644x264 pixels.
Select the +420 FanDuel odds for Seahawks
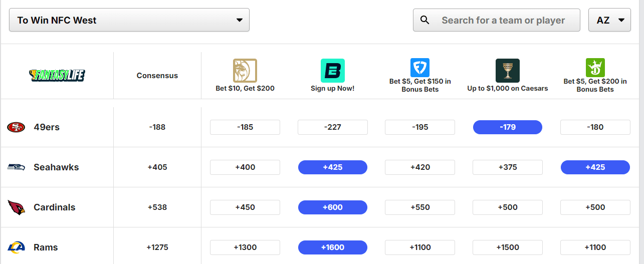[420, 167]
